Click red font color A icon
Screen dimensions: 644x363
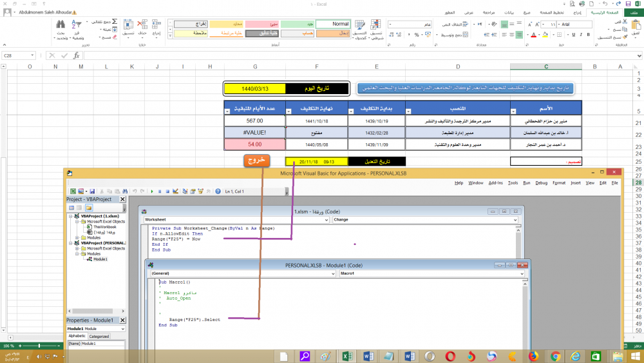point(533,35)
